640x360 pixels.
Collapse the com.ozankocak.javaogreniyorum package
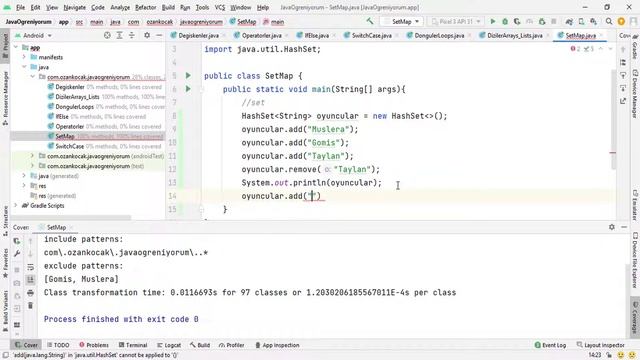coord(33,77)
